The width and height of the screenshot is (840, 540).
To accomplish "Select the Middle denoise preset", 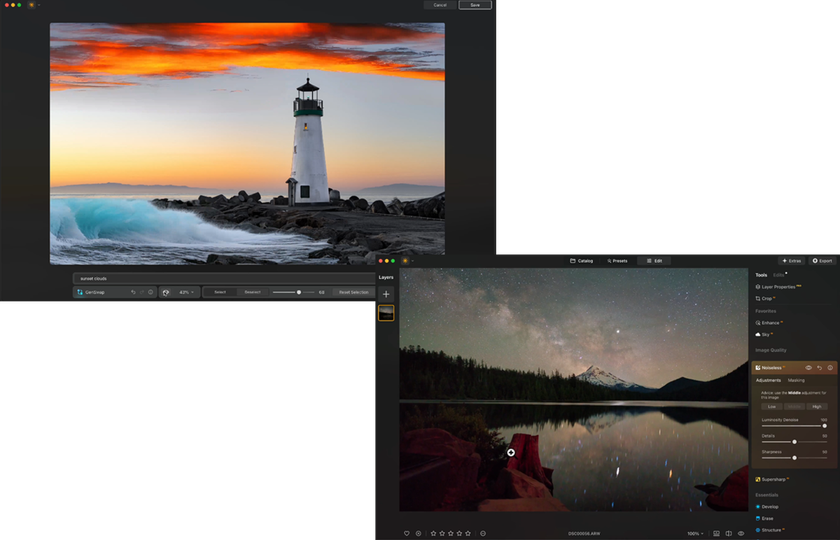I will point(794,407).
